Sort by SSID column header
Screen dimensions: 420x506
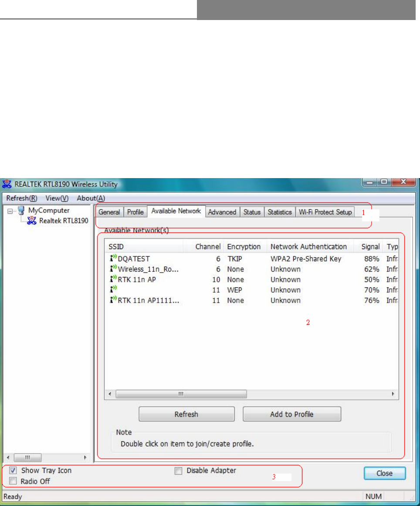point(144,246)
